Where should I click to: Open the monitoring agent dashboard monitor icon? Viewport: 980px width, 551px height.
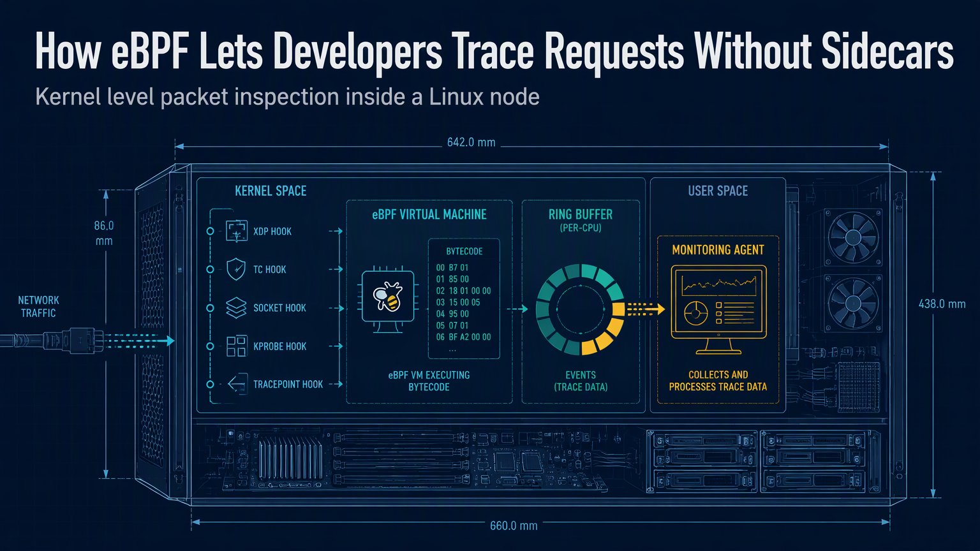pos(718,310)
